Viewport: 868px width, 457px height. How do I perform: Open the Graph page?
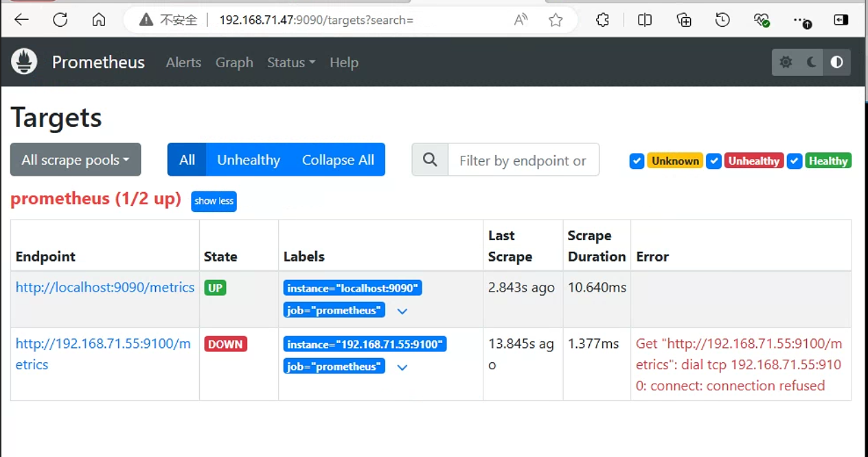pyautogui.click(x=234, y=62)
